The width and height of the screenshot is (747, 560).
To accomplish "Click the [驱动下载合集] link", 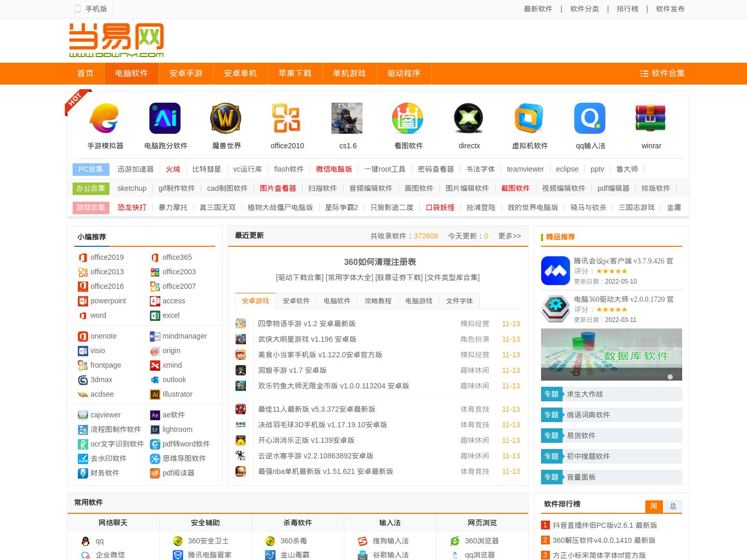I will coord(300,277).
